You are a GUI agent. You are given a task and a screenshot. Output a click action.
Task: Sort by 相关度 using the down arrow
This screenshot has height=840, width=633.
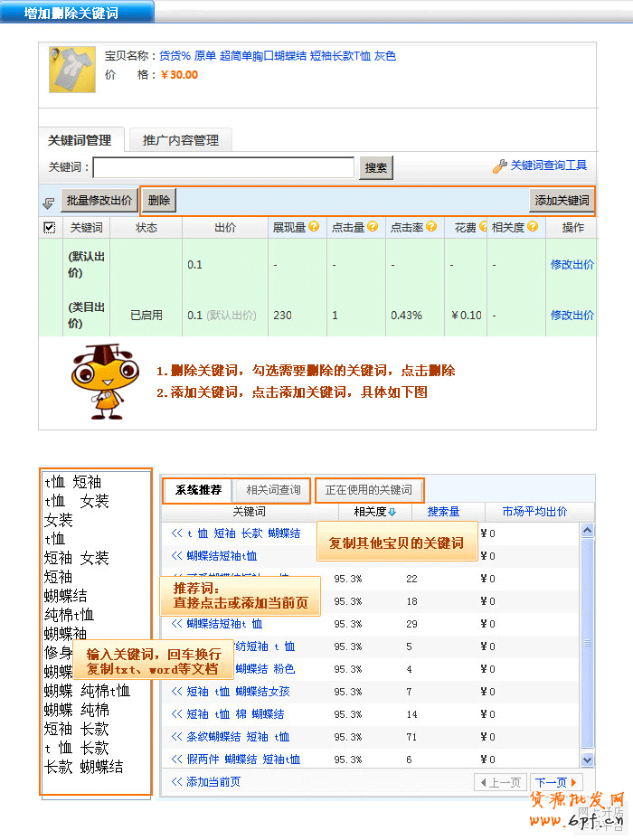(392, 513)
